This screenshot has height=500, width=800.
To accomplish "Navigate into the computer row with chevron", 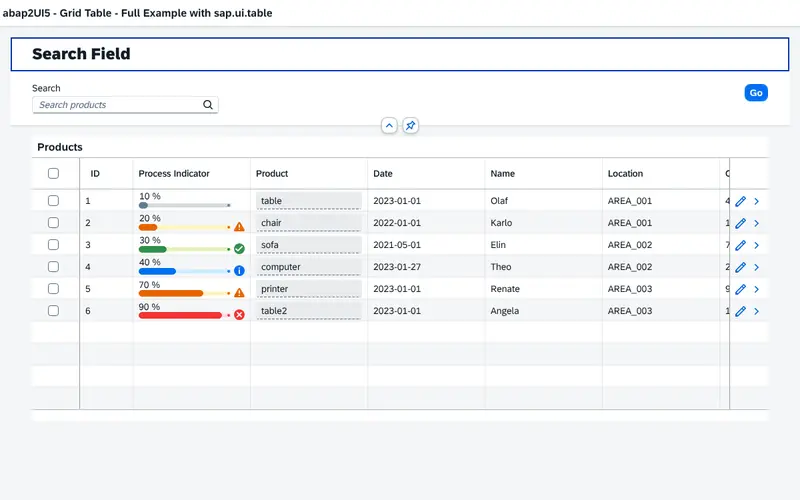I will (x=757, y=267).
